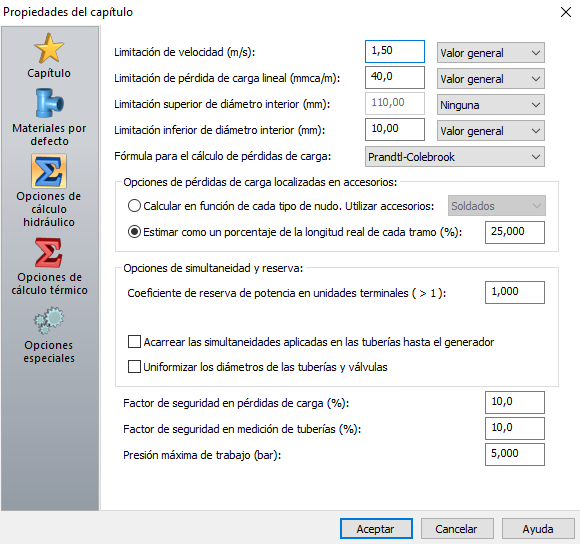The height and width of the screenshot is (544, 580).
Task: Select the blue sigma hydraulic calculation icon
Action: [49, 171]
